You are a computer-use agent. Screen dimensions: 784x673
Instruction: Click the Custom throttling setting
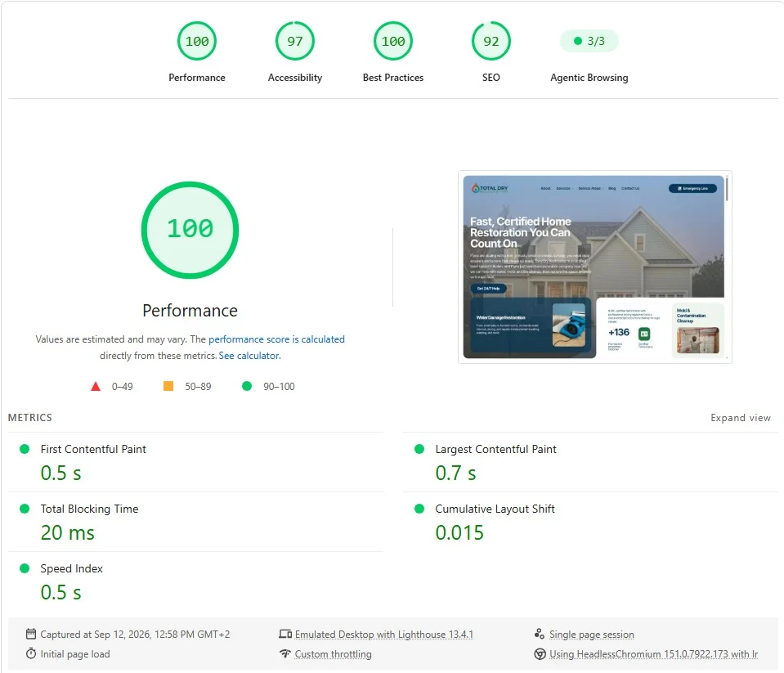coord(333,654)
